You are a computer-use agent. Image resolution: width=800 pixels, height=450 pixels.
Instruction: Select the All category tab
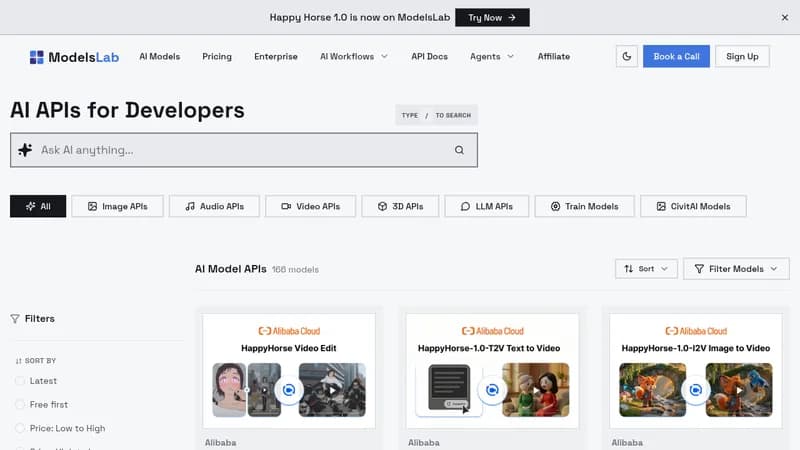pyautogui.click(x=38, y=206)
